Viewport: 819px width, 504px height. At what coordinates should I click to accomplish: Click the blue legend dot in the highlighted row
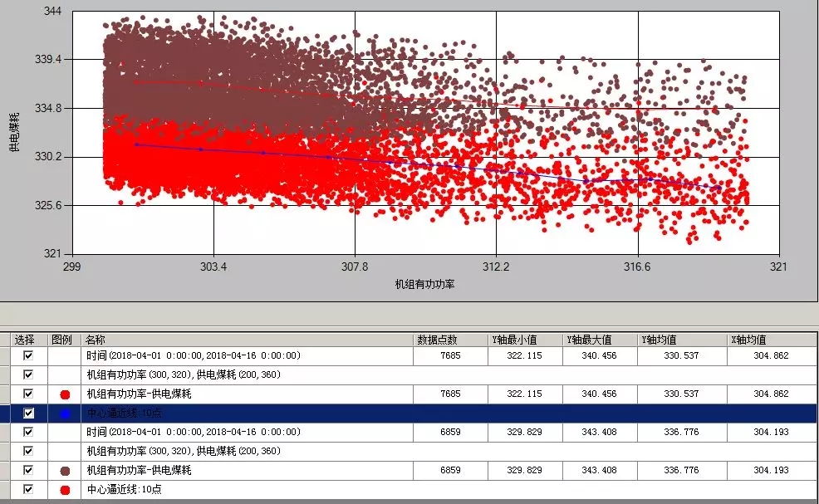click(x=65, y=413)
